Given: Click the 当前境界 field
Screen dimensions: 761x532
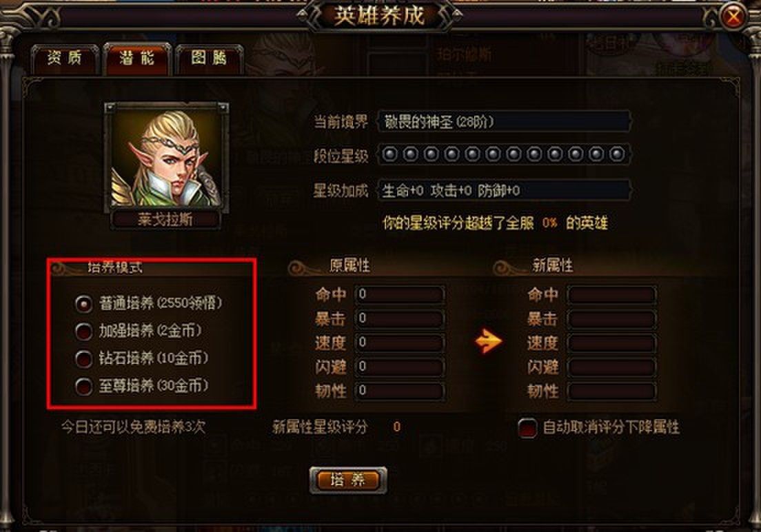Looking at the screenshot, I should point(505,121).
